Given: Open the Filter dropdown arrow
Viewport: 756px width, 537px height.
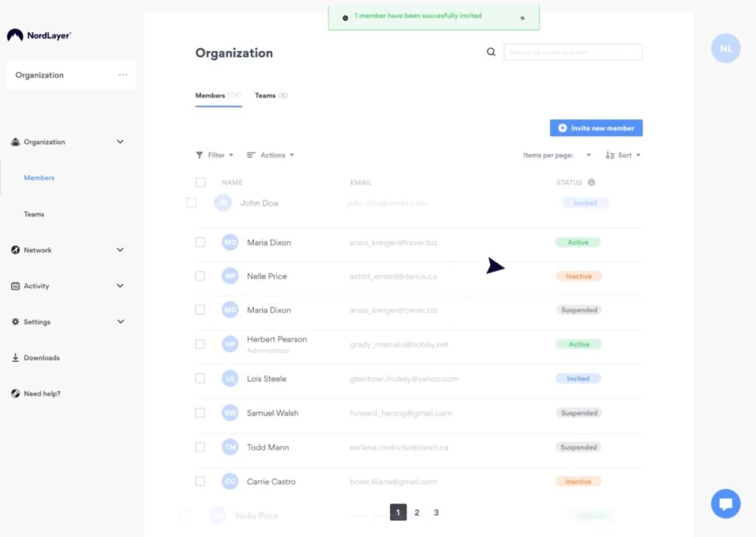Looking at the screenshot, I should coord(231,155).
